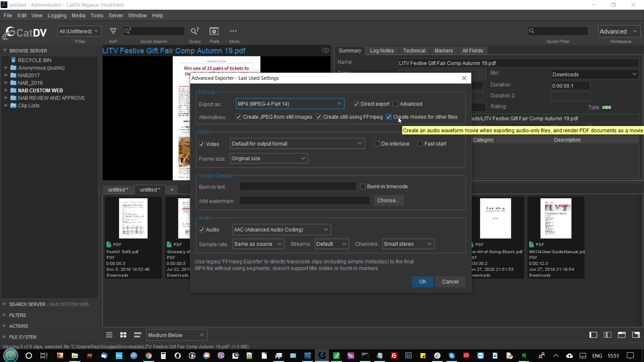Select the first panel layout icon
Screen dimensions: 644x362
(593, 335)
